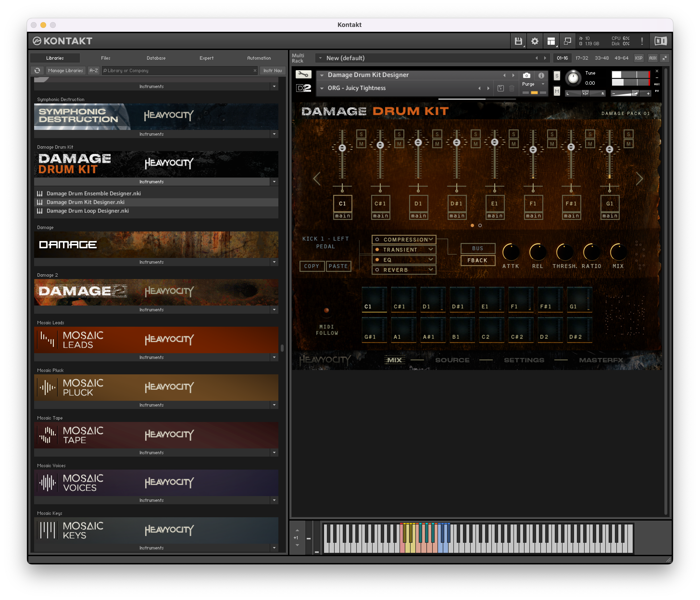The image size is (700, 600).
Task: Click the NI logo icon at top right
Action: 660,41
